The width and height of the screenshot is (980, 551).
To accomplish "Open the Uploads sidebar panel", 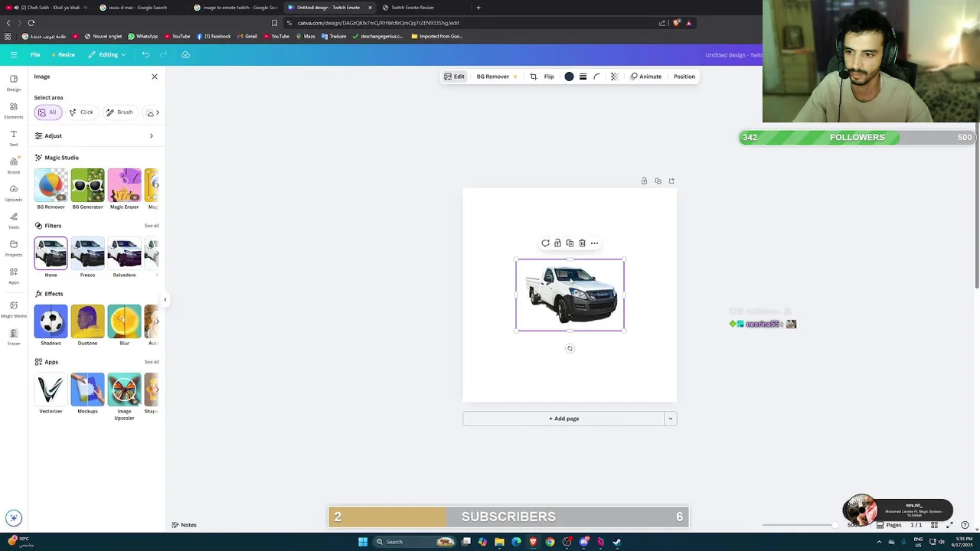I will coord(14,193).
